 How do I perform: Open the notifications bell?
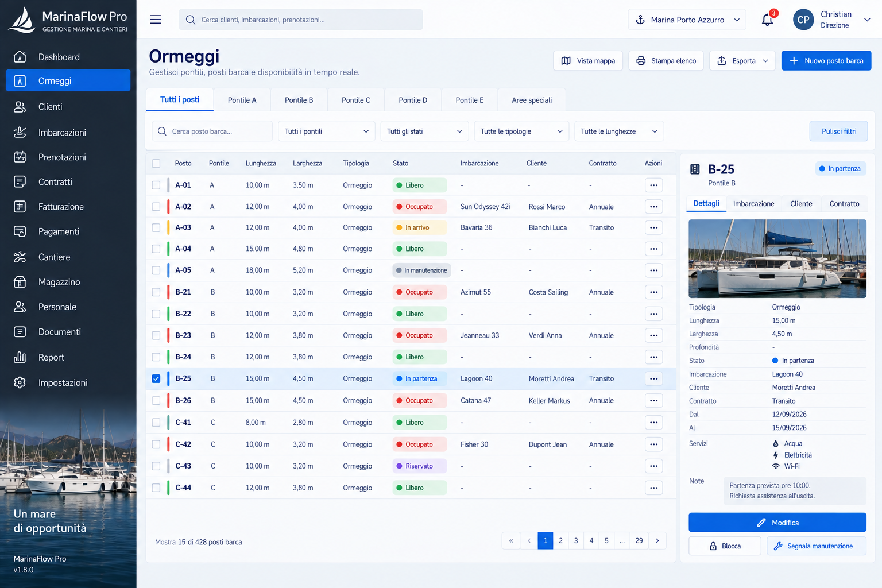[767, 20]
